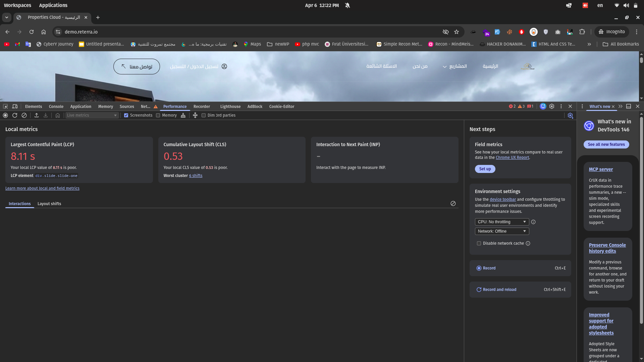Toggle the device toolbar icon
Image resolution: width=644 pixels, height=362 pixels.
[x=15, y=106]
